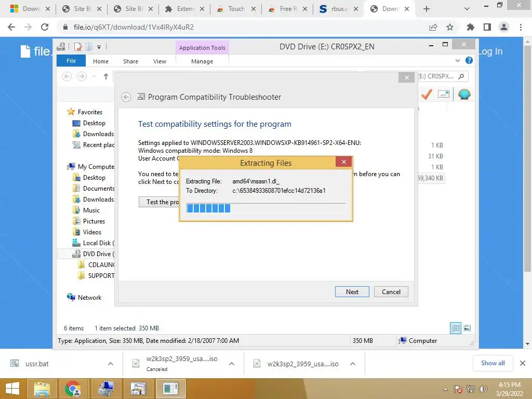Select Music in the navigation pane
The width and height of the screenshot is (532, 399).
91,210
